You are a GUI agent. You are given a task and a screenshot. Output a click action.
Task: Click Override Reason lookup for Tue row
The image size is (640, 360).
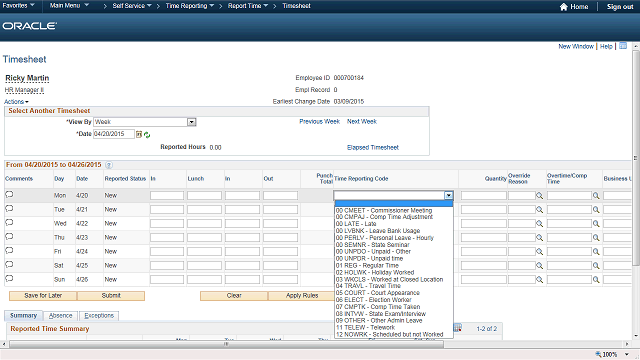point(540,210)
